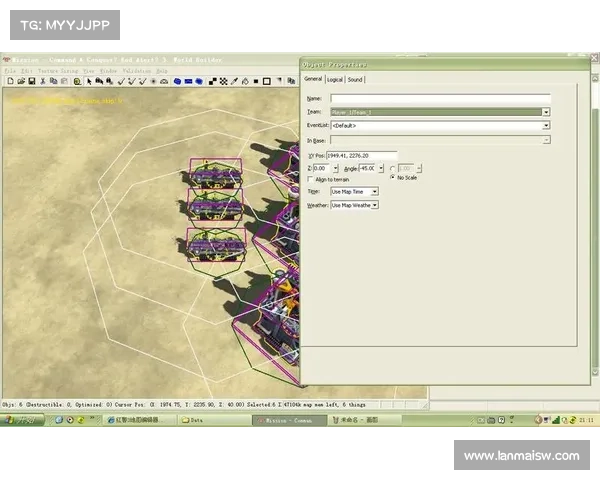
Task: Click the XY Pos coordinate field
Action: click(x=362, y=155)
